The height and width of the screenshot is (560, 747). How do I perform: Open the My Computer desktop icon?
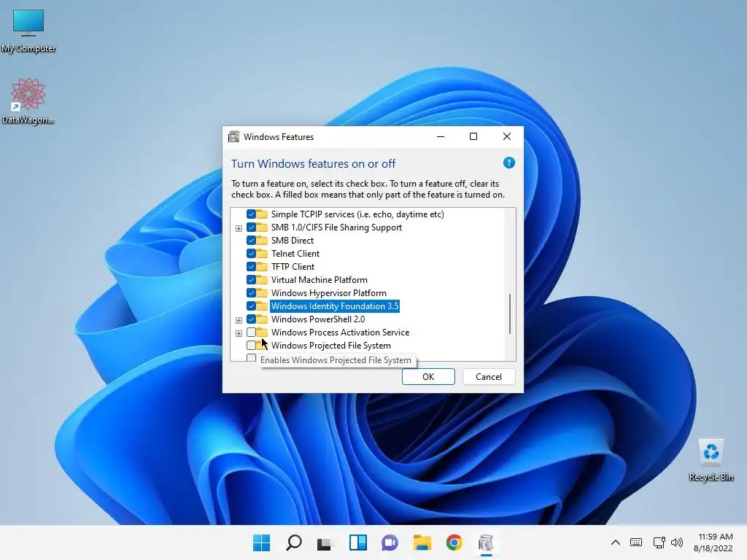tap(28, 30)
